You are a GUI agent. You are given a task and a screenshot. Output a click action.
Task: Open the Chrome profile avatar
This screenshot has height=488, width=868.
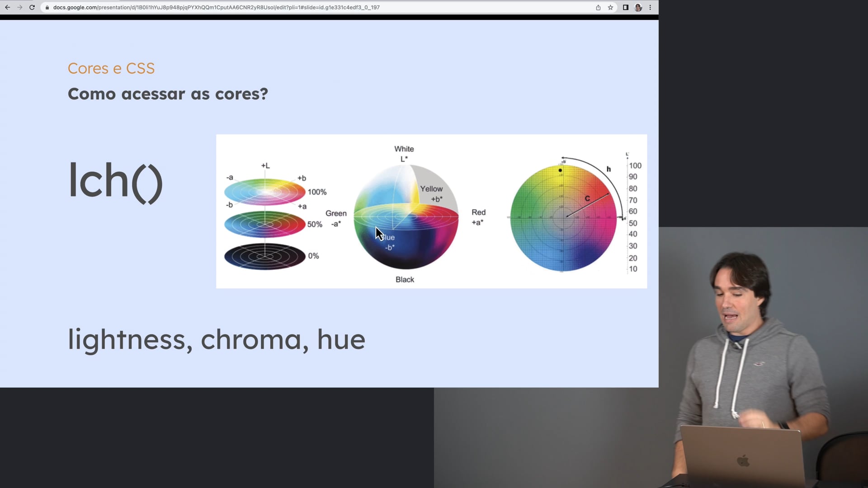(x=638, y=7)
